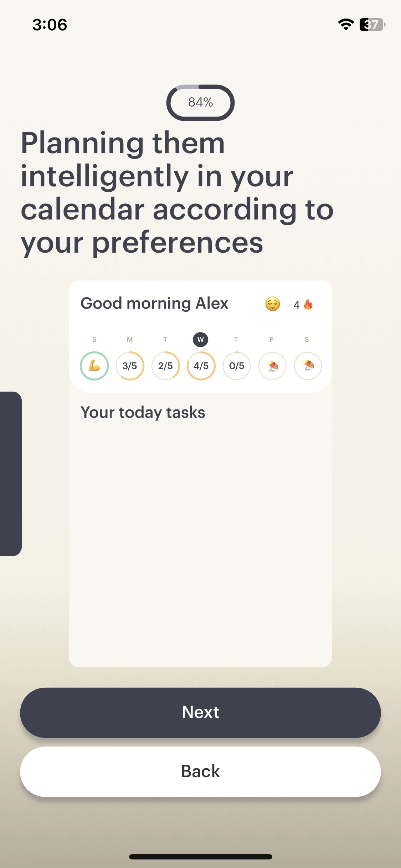401x868 pixels.
Task: Select Saturday's beach umbrella circle
Action: click(x=308, y=366)
